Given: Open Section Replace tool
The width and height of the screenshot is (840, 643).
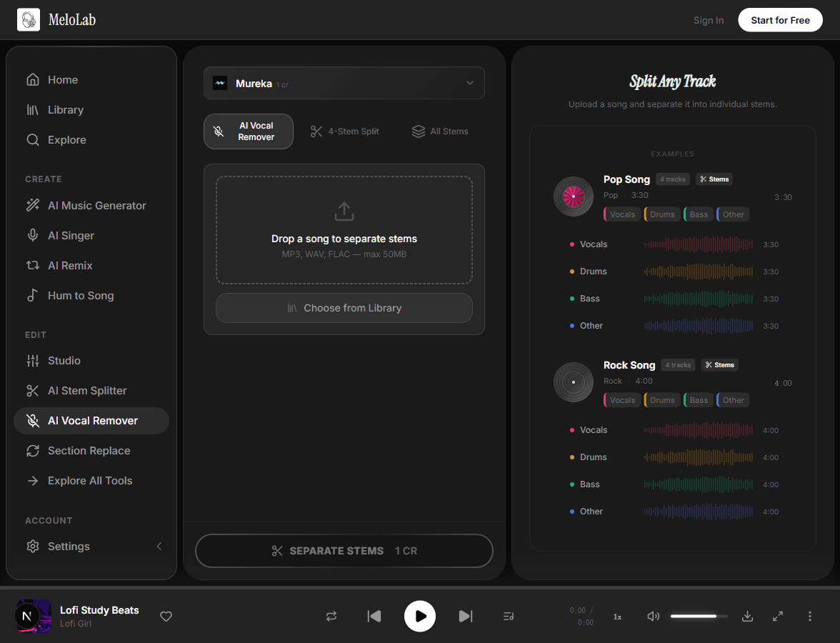Looking at the screenshot, I should tap(91, 451).
